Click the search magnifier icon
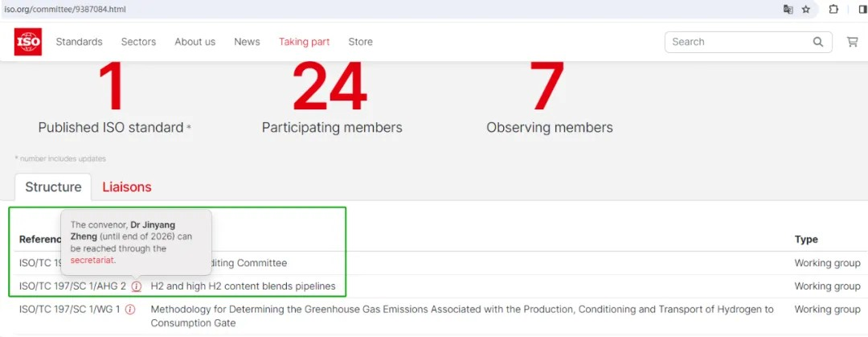 [818, 42]
